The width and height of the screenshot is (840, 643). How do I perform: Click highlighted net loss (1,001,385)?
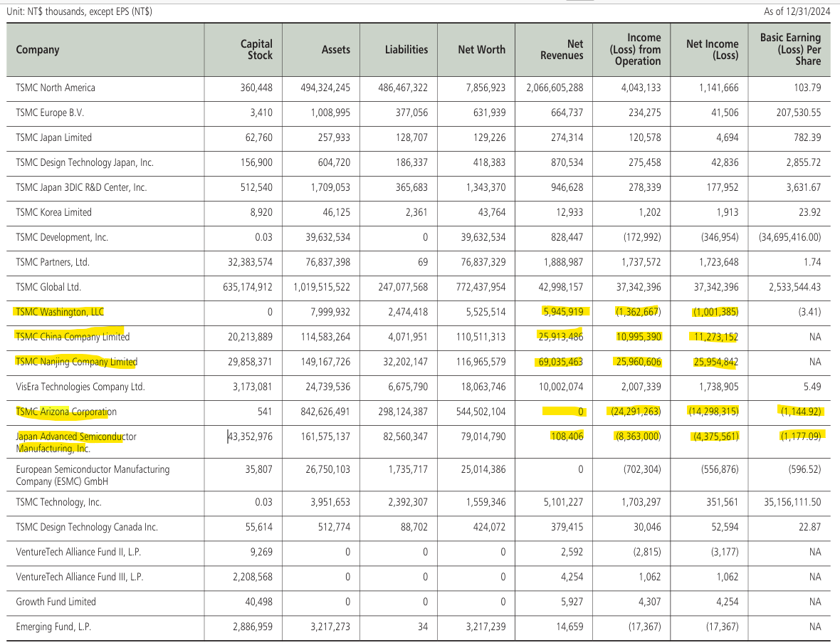(x=715, y=313)
